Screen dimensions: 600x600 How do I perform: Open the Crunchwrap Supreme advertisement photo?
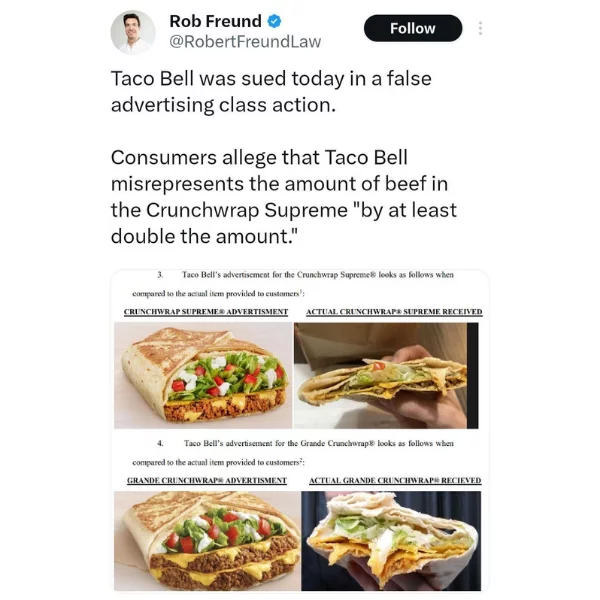(x=203, y=375)
